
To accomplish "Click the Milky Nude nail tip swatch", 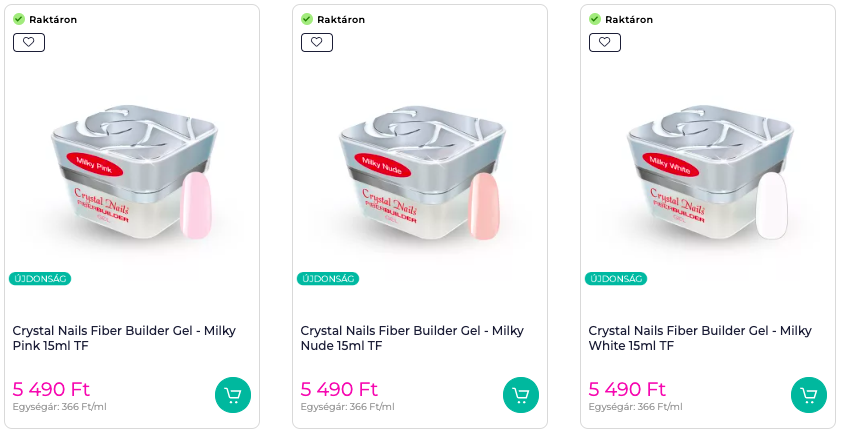I will [483, 205].
